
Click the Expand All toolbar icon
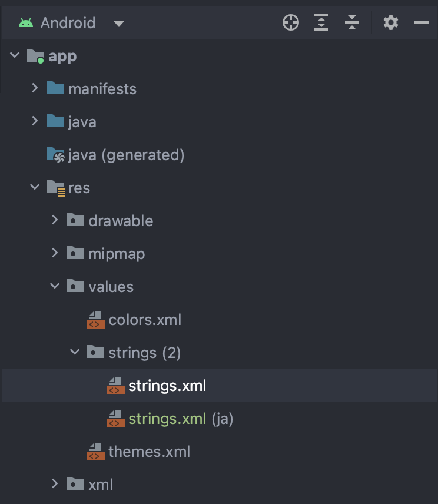[x=321, y=23]
